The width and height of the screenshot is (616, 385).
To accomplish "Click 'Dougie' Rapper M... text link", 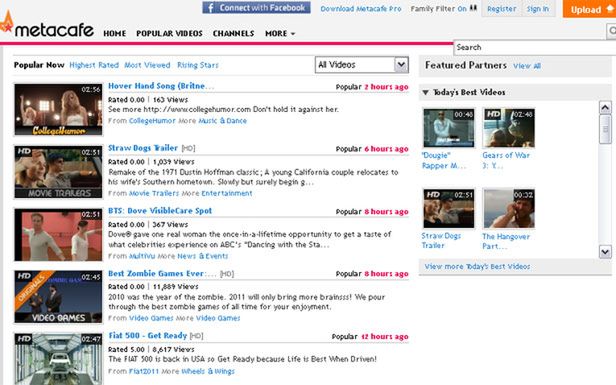I will (x=444, y=161).
